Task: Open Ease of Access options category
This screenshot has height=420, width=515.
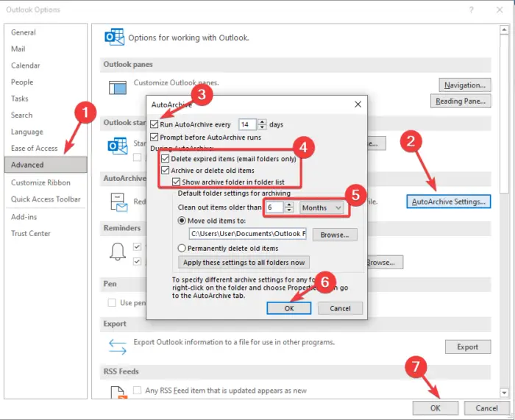Action: coord(46,149)
